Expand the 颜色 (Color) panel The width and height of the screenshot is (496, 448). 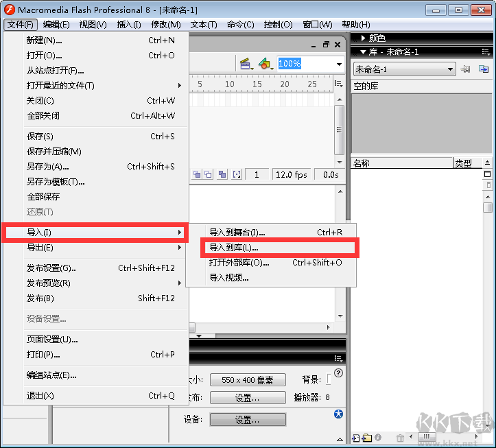click(364, 38)
